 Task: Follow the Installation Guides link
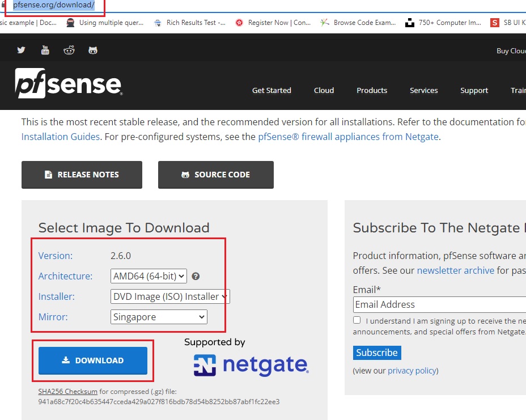point(61,137)
